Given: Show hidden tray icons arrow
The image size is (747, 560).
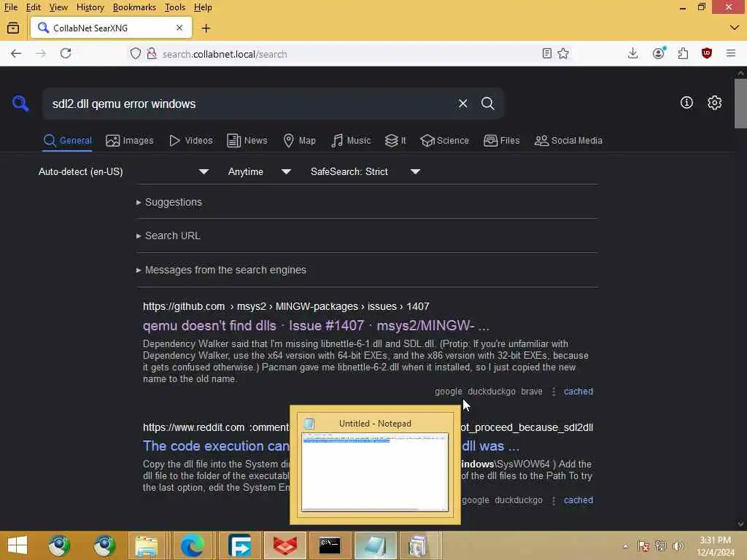Looking at the screenshot, I should [625, 545].
